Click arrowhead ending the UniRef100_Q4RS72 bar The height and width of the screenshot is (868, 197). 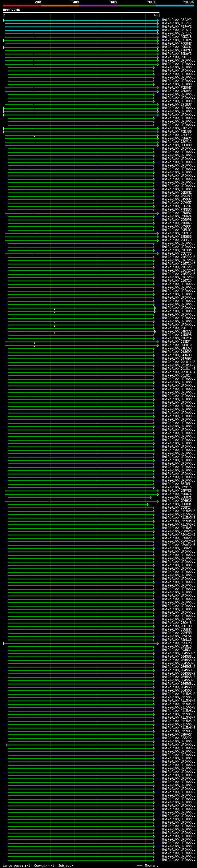click(155, 332)
